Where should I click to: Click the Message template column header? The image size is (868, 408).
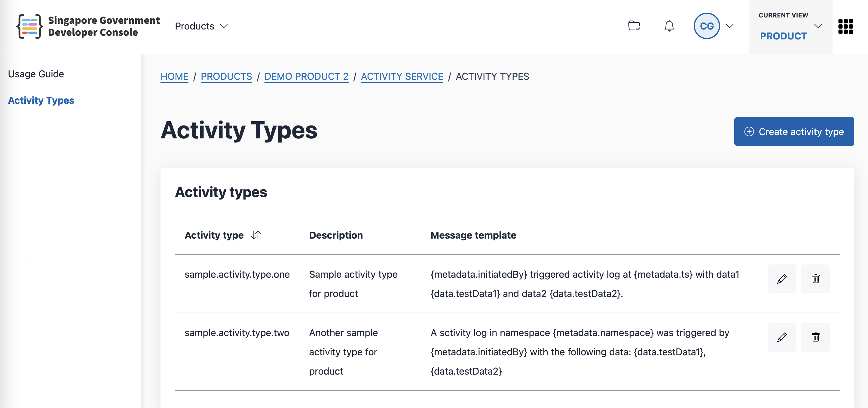coord(473,235)
